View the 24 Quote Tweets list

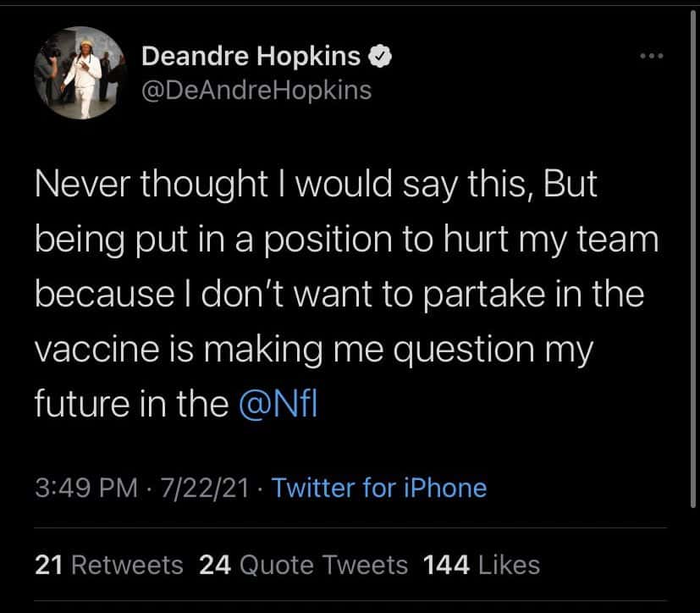303,565
